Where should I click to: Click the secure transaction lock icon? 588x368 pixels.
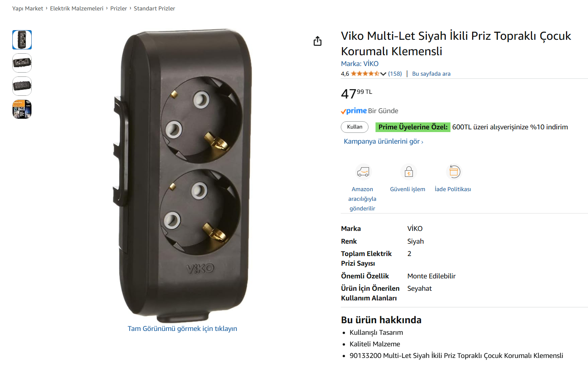tap(408, 171)
